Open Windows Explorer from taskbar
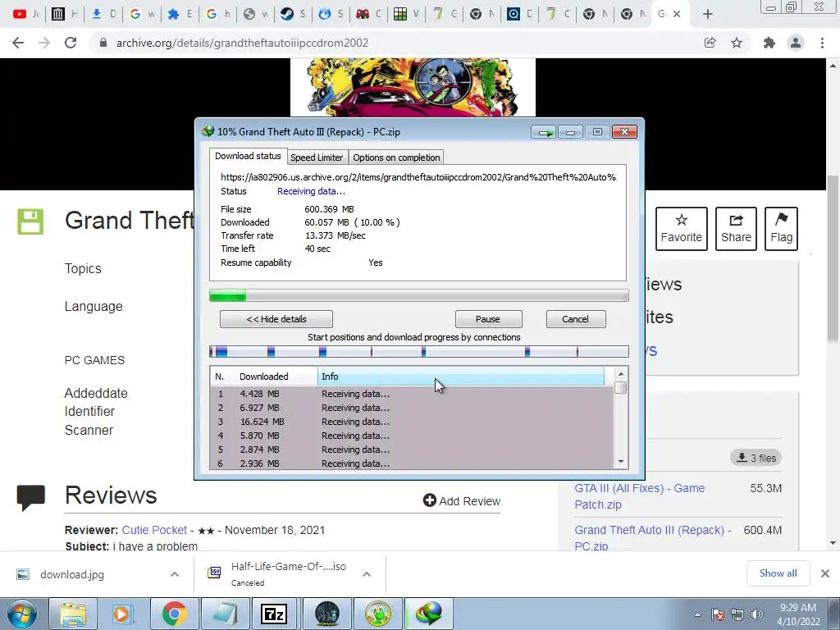 73,614
